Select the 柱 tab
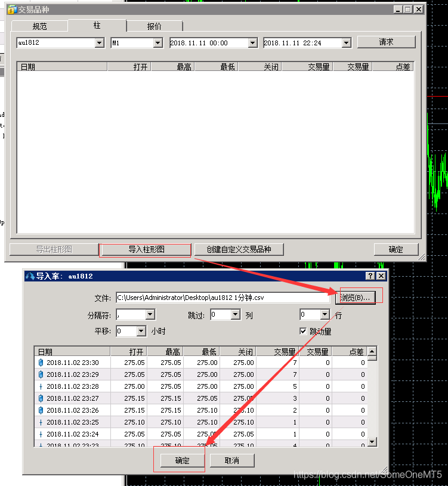The image size is (448, 486). click(x=97, y=26)
